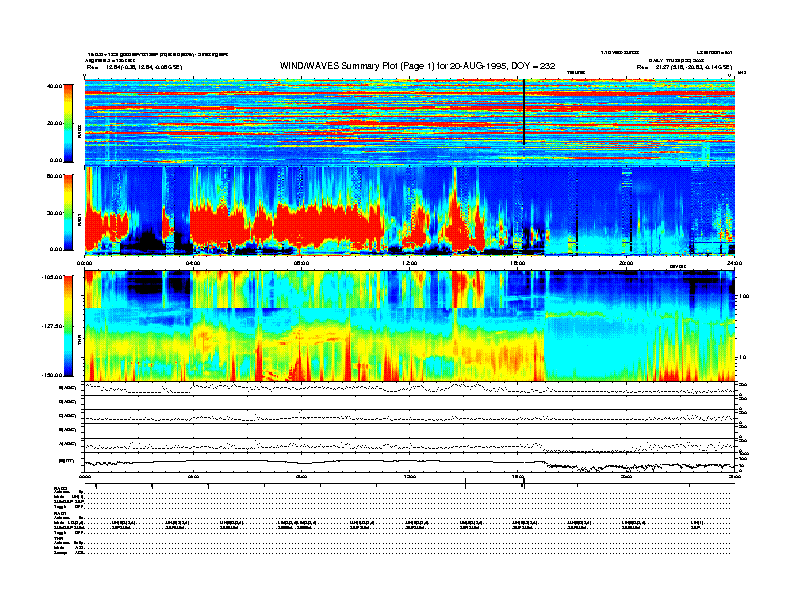The width and height of the screenshot is (792, 612).
Task: Click the -105.00 label on the TNR color scale
Action: [x=52, y=277]
